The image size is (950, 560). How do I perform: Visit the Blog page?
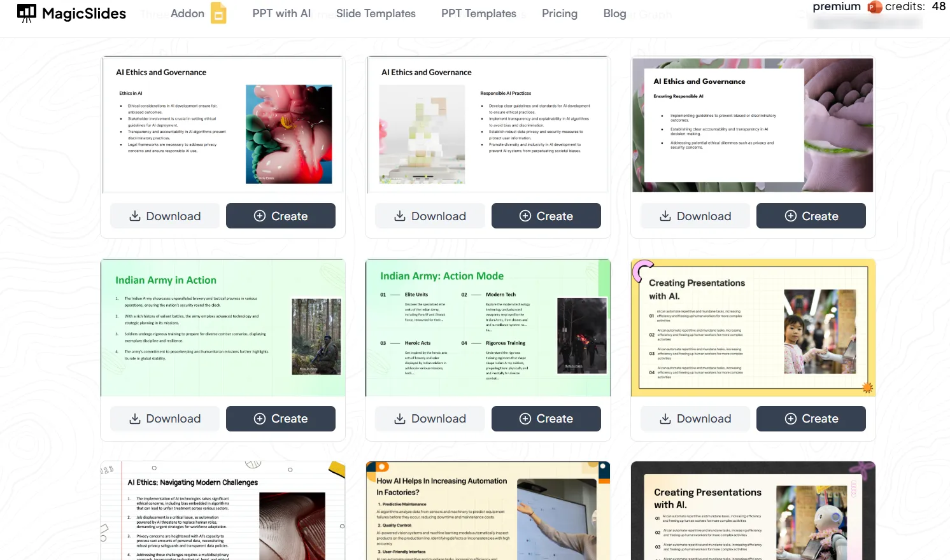point(614,13)
